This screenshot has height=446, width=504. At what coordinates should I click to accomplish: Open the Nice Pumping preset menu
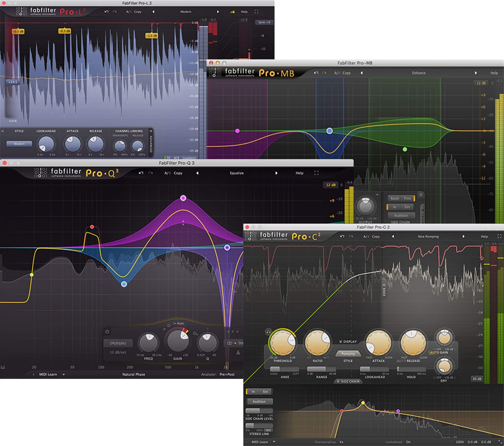pyautogui.click(x=428, y=236)
